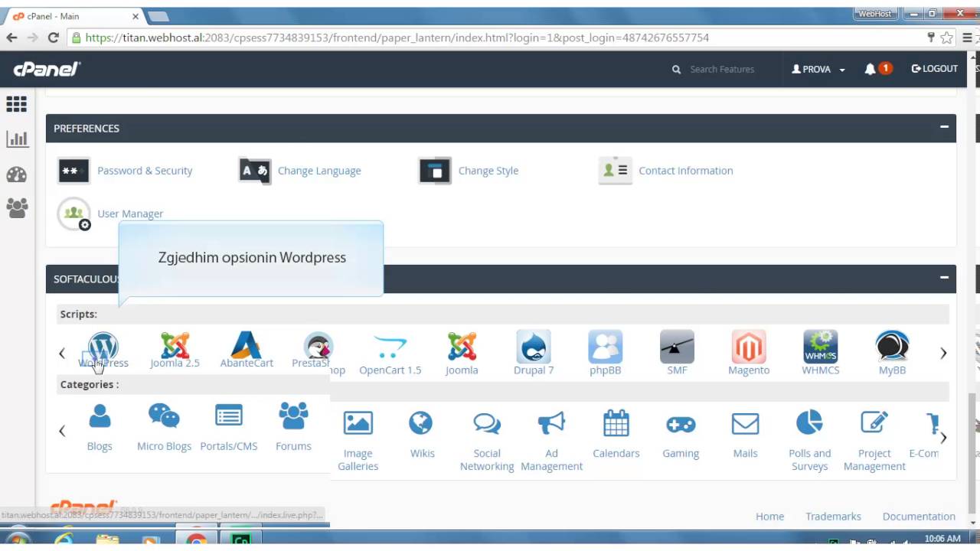Viewport: 980px width, 551px height.
Task: Select the Forums category icon
Action: coord(293,416)
